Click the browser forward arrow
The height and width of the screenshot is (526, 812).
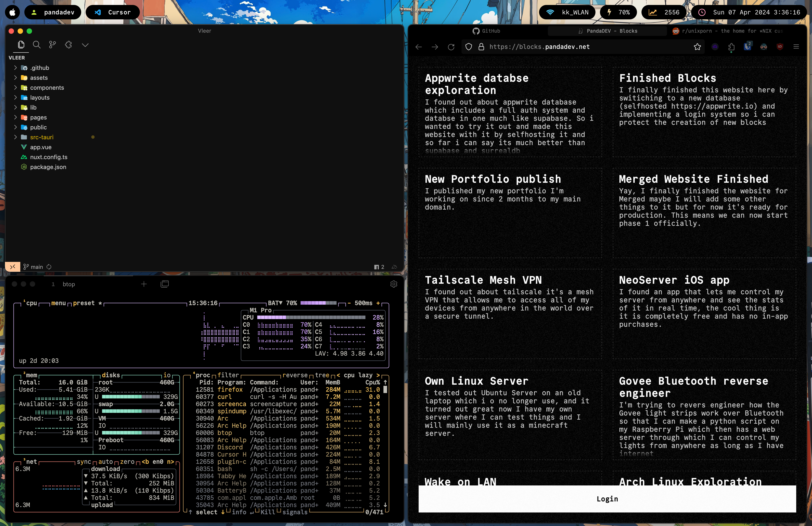point(435,47)
